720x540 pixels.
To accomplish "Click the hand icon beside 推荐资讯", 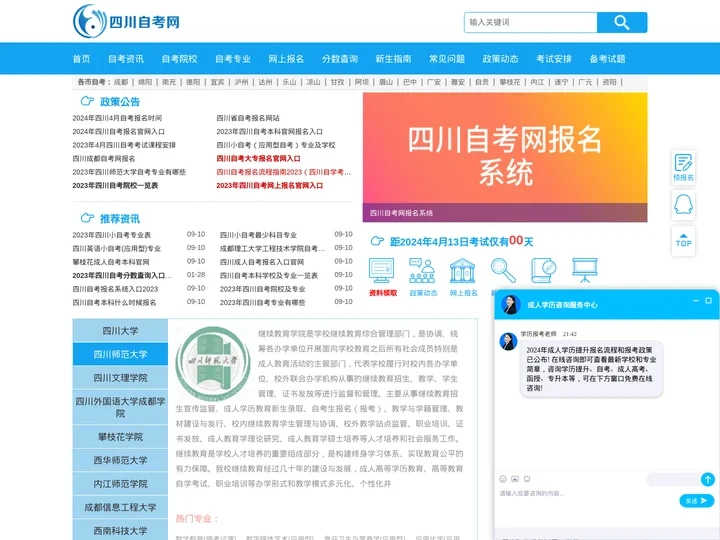I will (x=87, y=218).
